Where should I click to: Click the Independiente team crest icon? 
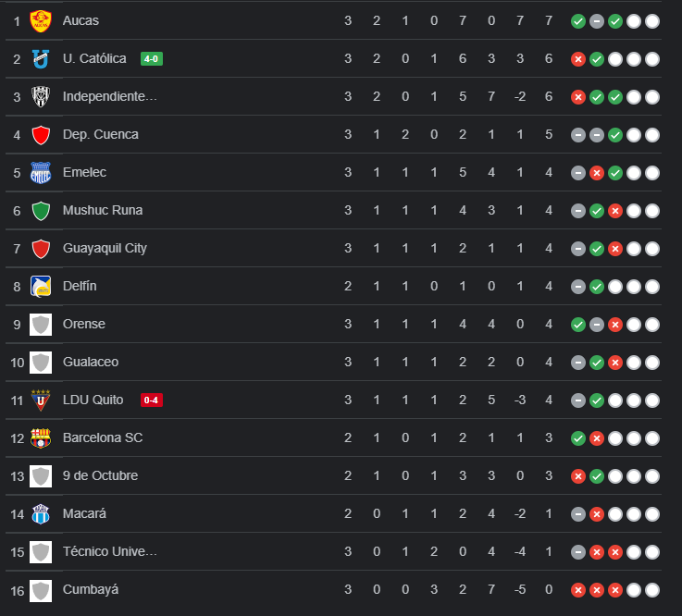click(40, 97)
